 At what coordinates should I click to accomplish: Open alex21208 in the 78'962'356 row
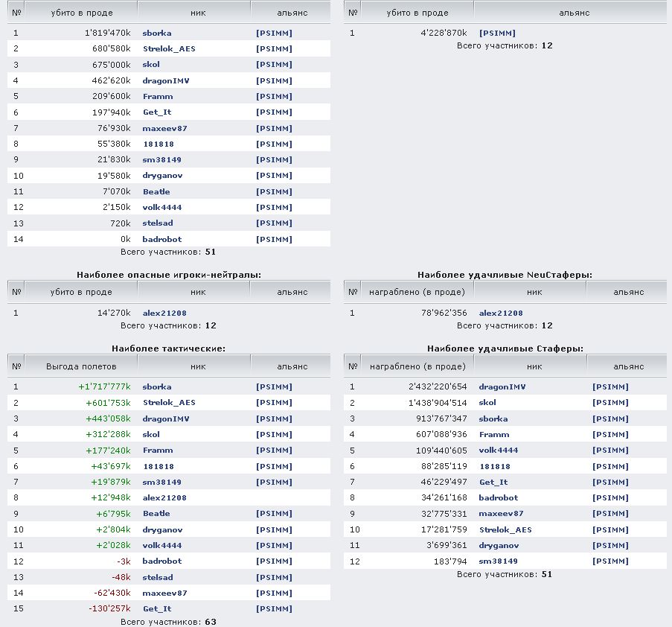point(501,313)
